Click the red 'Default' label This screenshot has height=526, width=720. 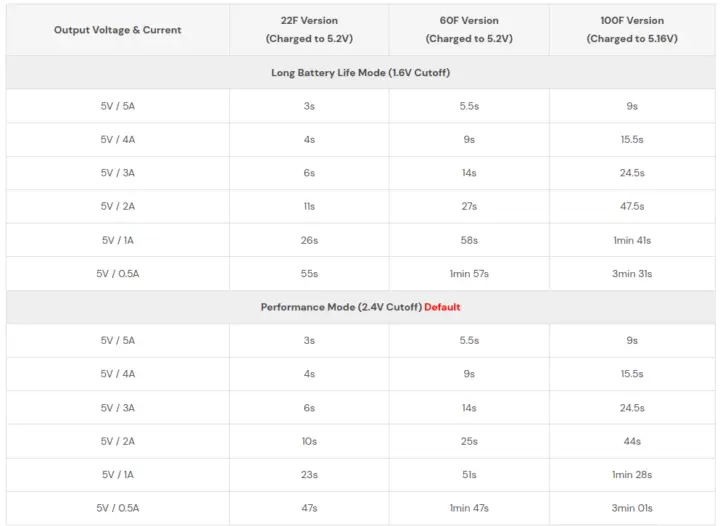(x=442, y=307)
